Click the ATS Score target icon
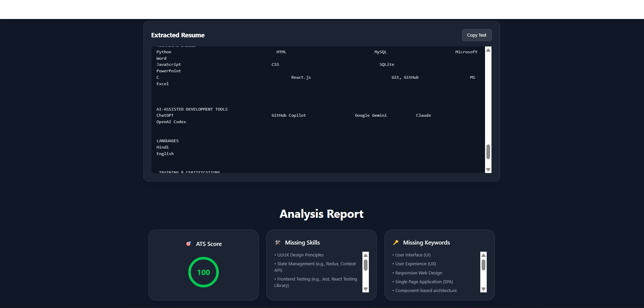This screenshot has height=308, width=644. pos(189,244)
